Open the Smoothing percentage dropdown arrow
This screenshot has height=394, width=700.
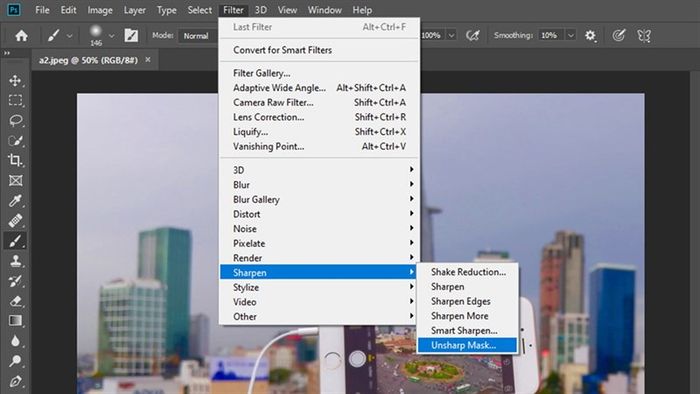571,35
